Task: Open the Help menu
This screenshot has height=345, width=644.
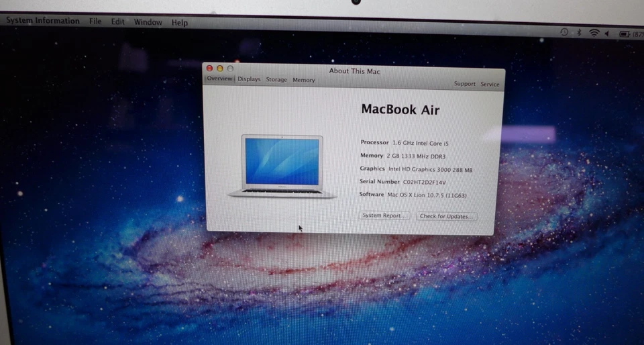Action: click(180, 23)
